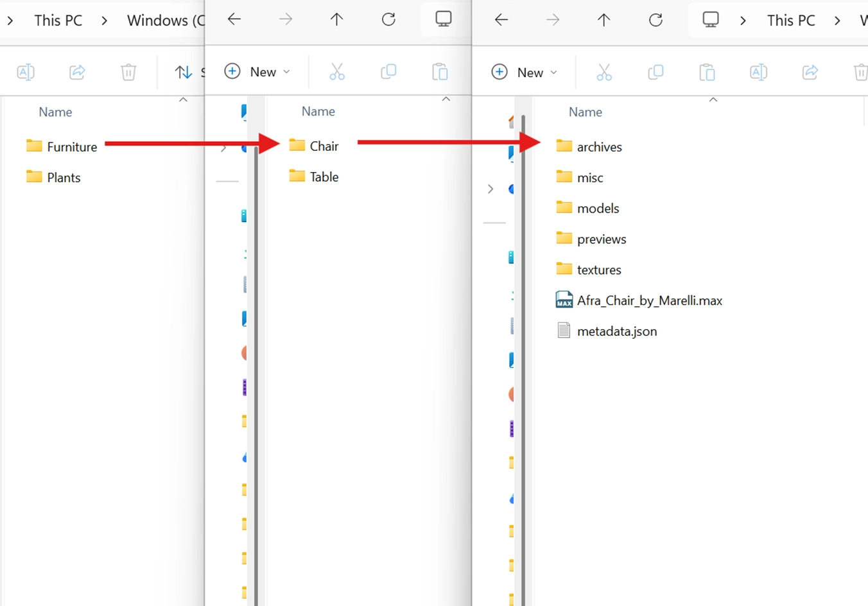Image resolution: width=868 pixels, height=606 pixels.
Task: Click Delete trash icon in the Furniture window
Action: [x=128, y=72]
